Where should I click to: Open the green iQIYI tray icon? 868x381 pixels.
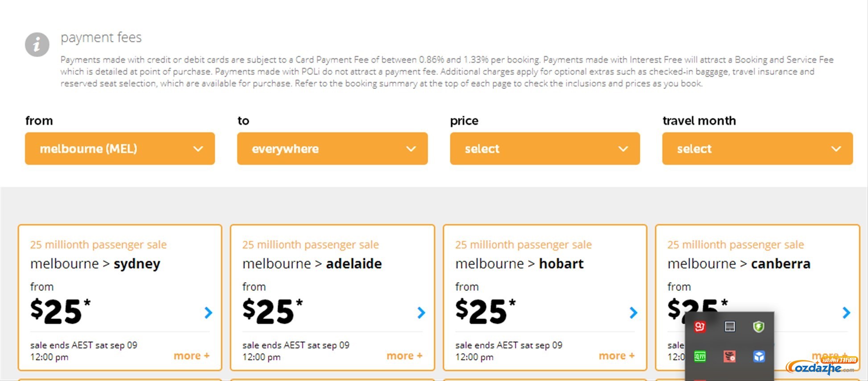coord(700,356)
